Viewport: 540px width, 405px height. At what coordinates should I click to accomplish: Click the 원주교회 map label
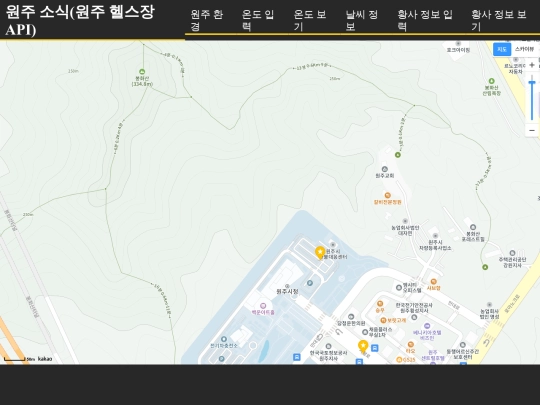pyautogui.click(x=385, y=176)
